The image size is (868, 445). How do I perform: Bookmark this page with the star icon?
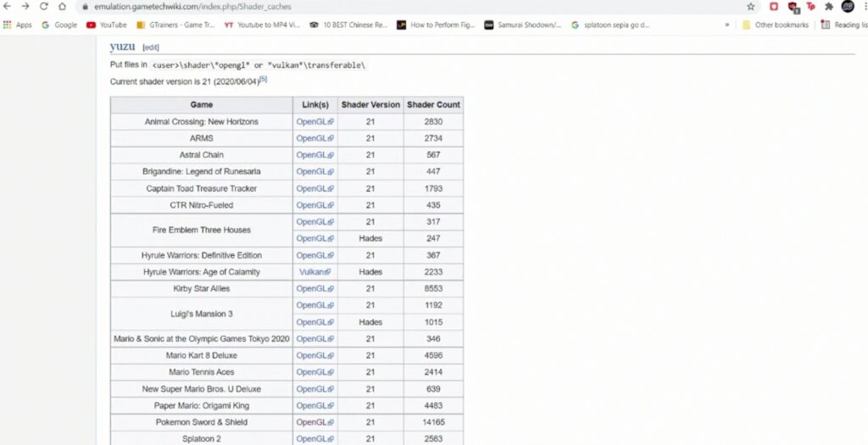coord(751,7)
